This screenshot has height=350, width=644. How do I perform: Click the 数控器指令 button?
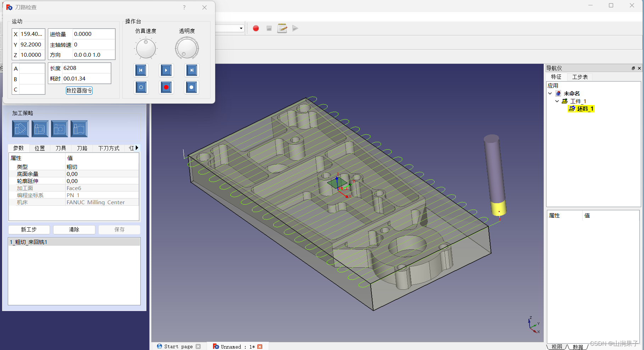(x=79, y=90)
